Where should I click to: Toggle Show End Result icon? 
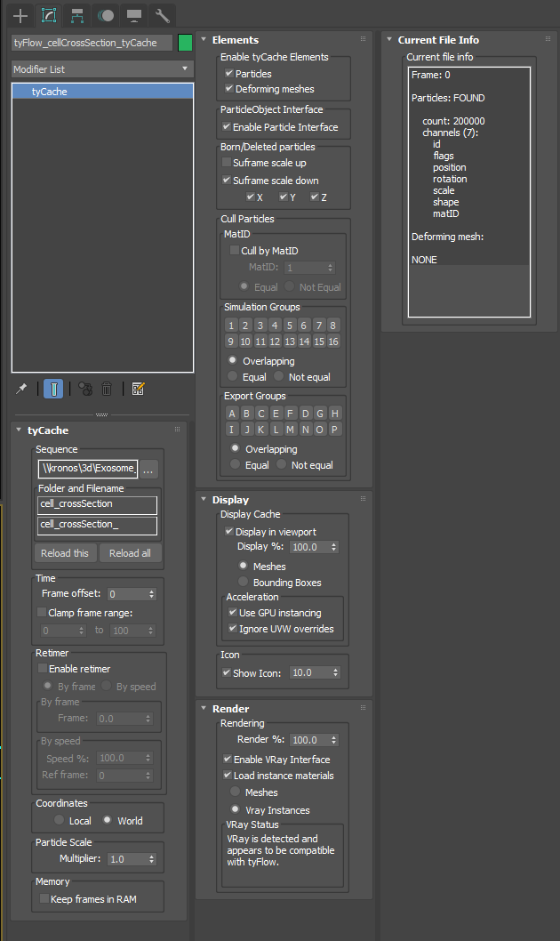(53, 389)
